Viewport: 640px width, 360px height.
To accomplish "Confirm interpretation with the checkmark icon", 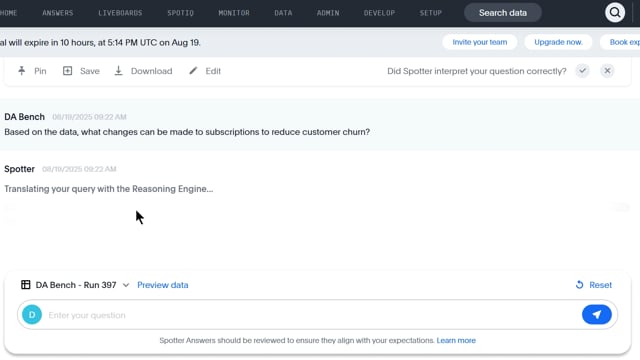I will click(x=582, y=71).
